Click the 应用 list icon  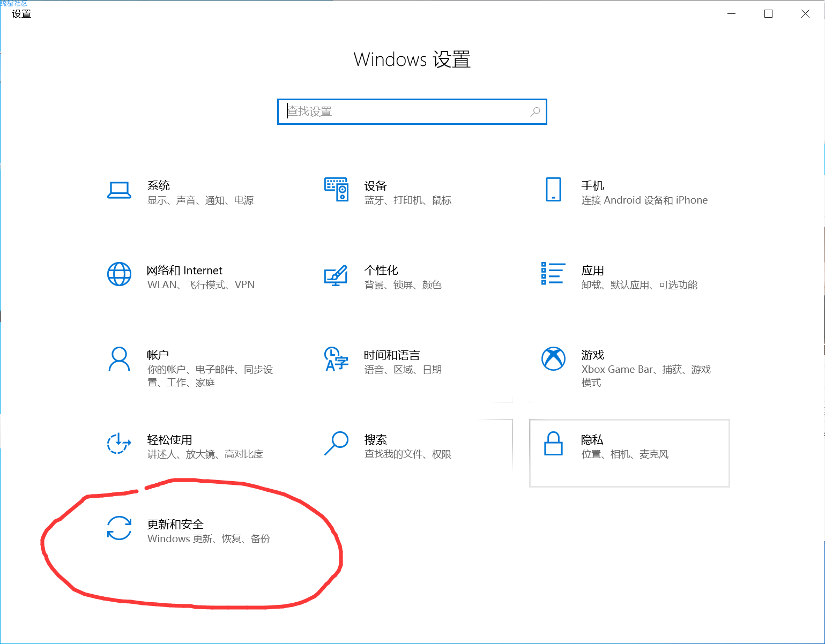(x=553, y=273)
